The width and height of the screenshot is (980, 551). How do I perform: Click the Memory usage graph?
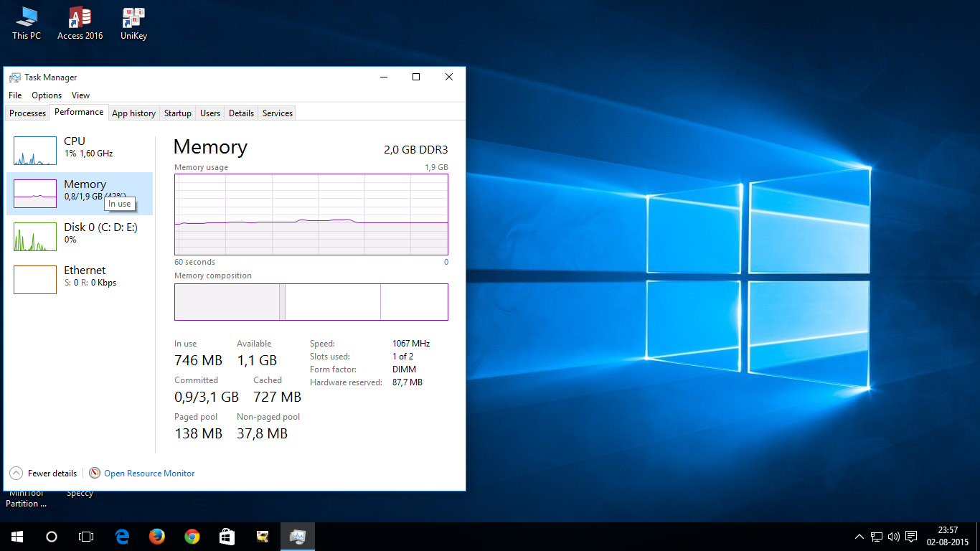[311, 215]
